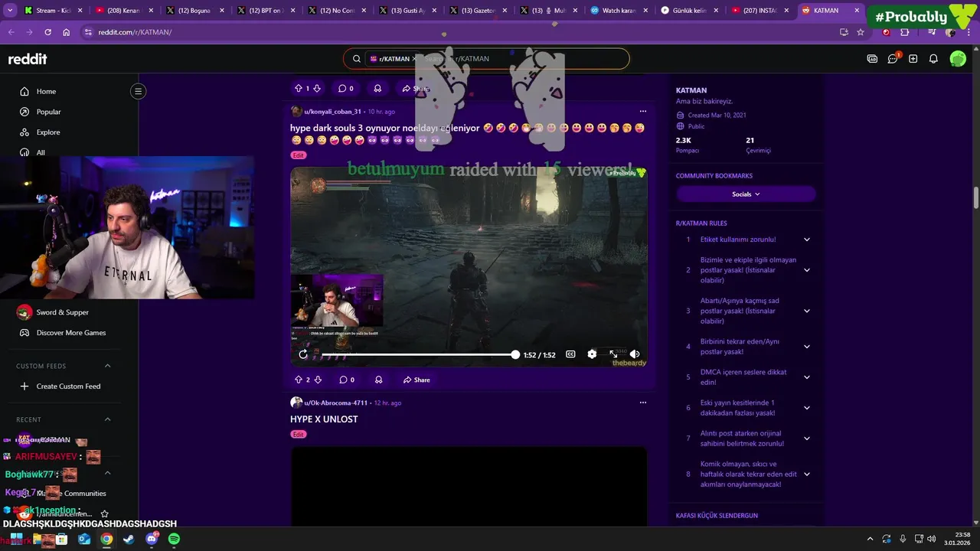Toggle video fullscreen
The image size is (980, 551).
(613, 354)
